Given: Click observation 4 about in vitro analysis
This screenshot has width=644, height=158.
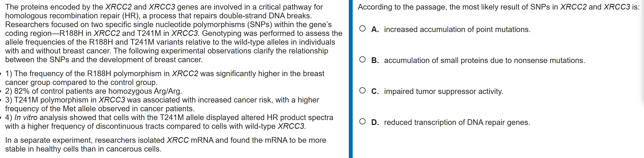Looking at the screenshot, I should 169,122.
